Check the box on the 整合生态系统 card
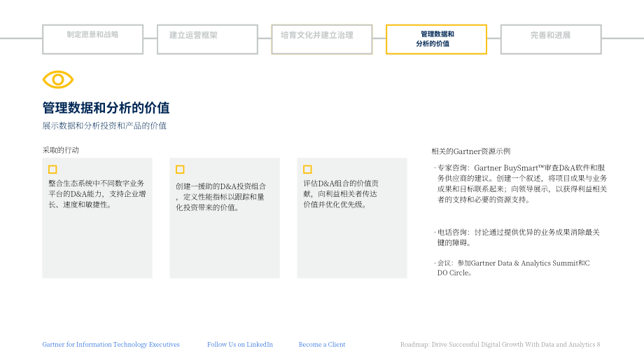Image resolution: width=644 pixels, height=363 pixels. pyautogui.click(x=52, y=170)
